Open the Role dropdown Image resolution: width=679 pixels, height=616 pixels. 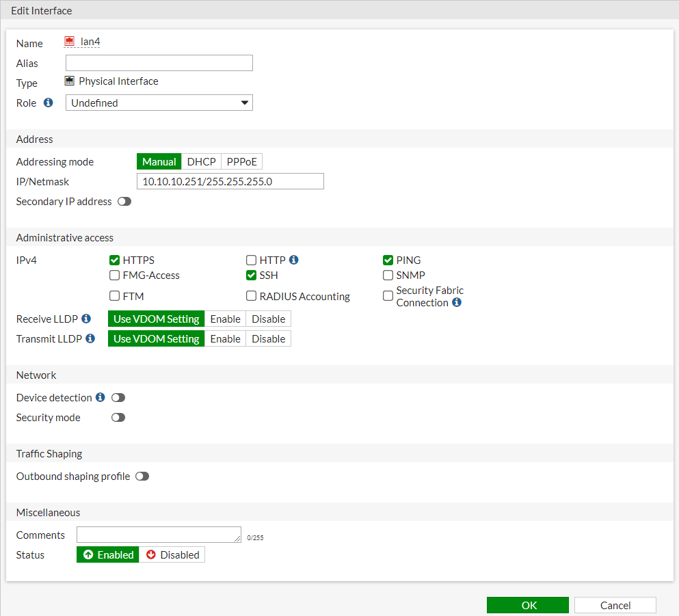pos(159,103)
